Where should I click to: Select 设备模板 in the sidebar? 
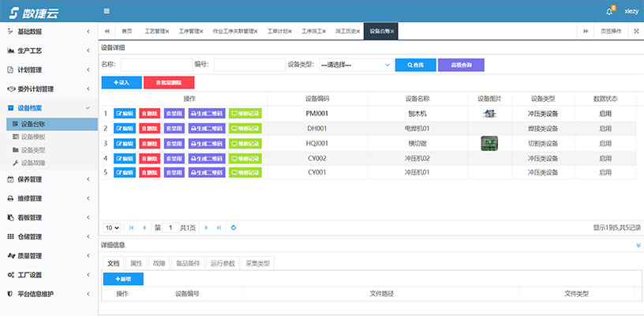(x=32, y=137)
